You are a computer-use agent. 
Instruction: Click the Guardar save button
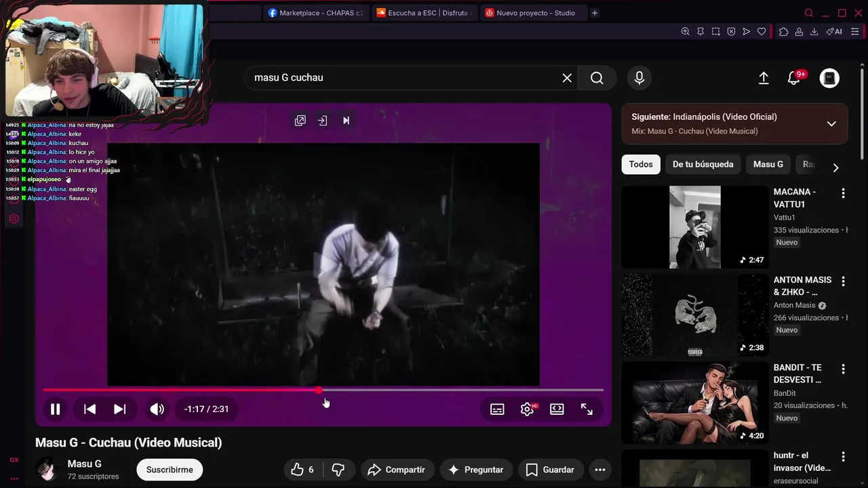[550, 470]
